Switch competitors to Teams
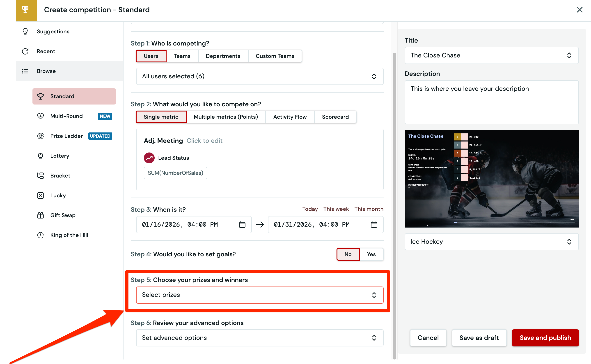The image size is (591, 364). [182, 56]
